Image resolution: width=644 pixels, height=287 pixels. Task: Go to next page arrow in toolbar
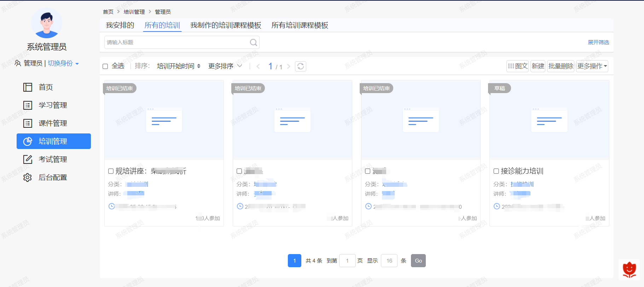pyautogui.click(x=289, y=66)
